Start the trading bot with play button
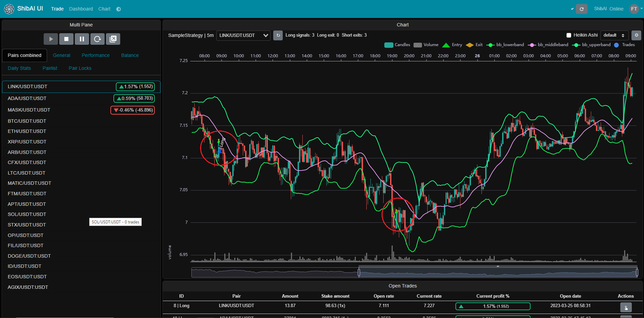 (x=51, y=39)
